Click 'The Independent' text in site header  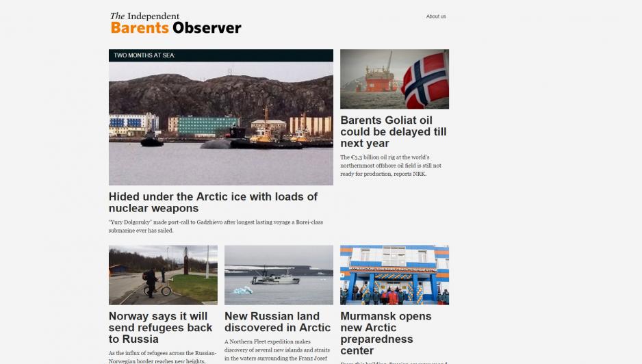coord(144,16)
